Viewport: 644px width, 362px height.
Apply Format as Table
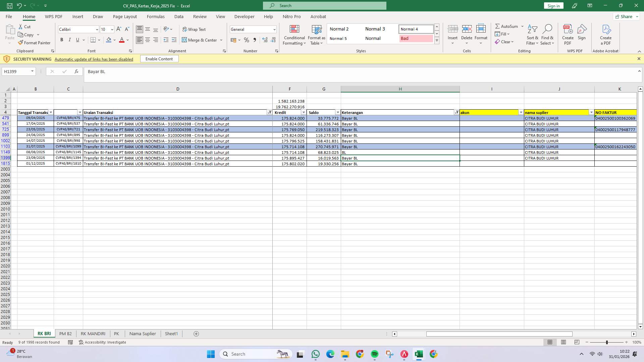pyautogui.click(x=316, y=35)
